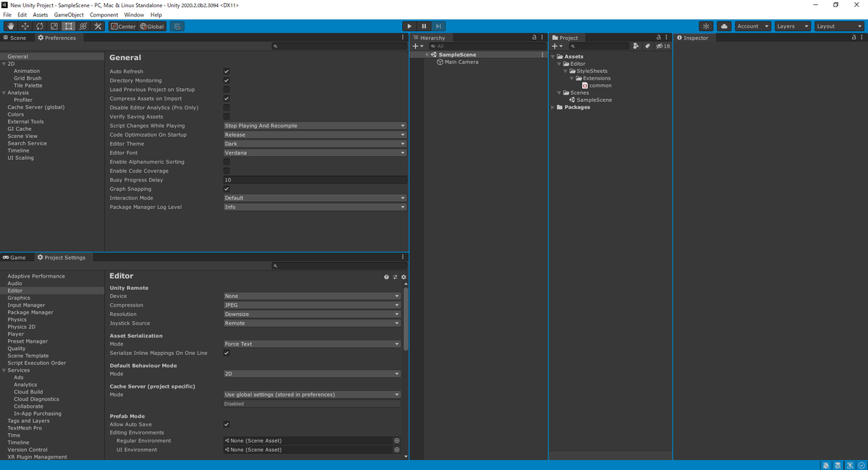This screenshot has height=470, width=868.
Task: Open the GameObject menu
Action: (x=69, y=14)
